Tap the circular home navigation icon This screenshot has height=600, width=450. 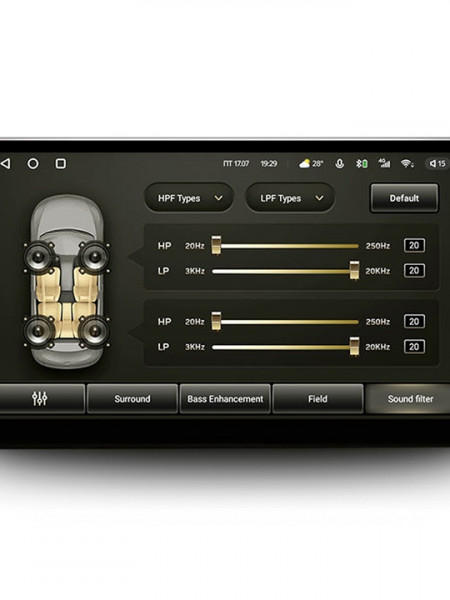click(33, 164)
